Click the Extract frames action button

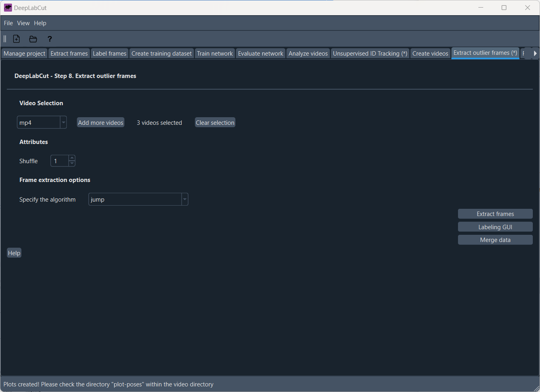point(495,214)
